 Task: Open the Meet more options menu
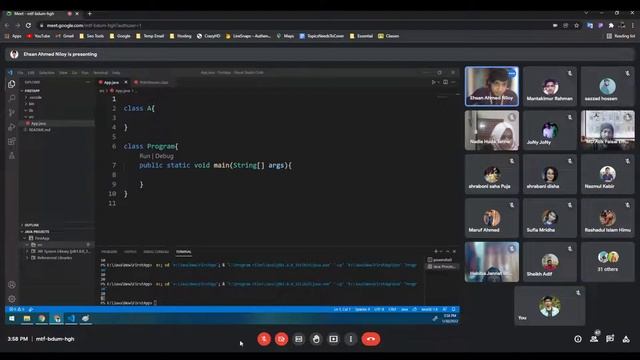(351, 339)
